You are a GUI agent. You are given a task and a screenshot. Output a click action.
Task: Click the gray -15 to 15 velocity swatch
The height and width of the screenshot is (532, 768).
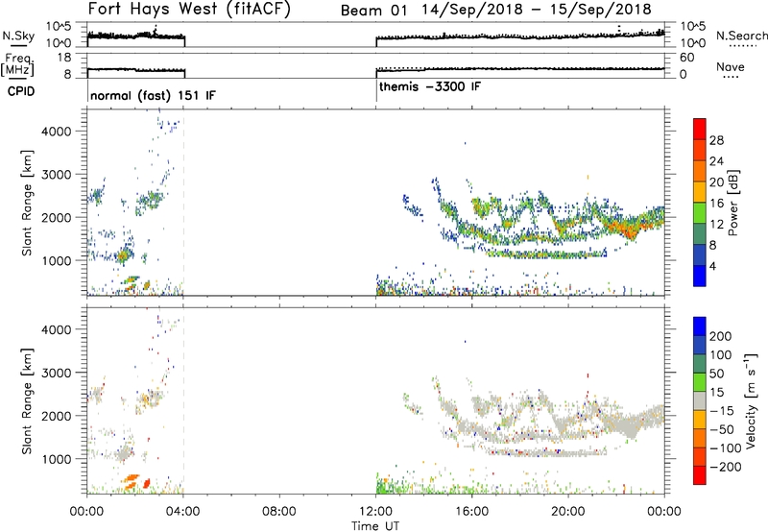[700, 400]
